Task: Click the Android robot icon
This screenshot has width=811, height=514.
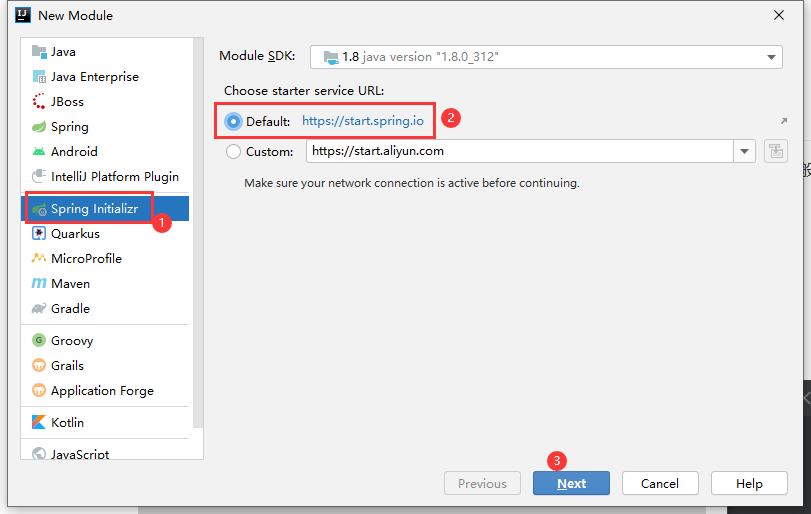Action: 39,152
